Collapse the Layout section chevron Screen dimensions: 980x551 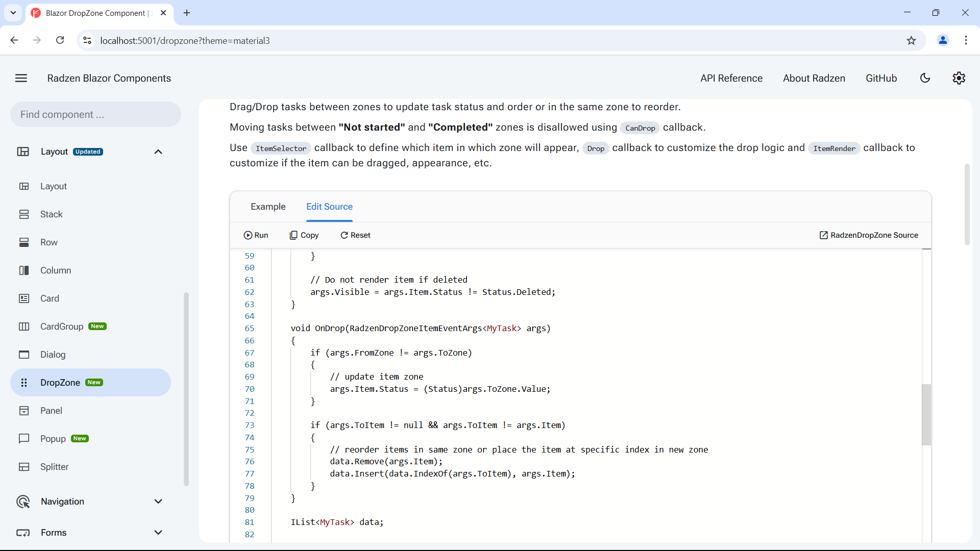coord(158,152)
